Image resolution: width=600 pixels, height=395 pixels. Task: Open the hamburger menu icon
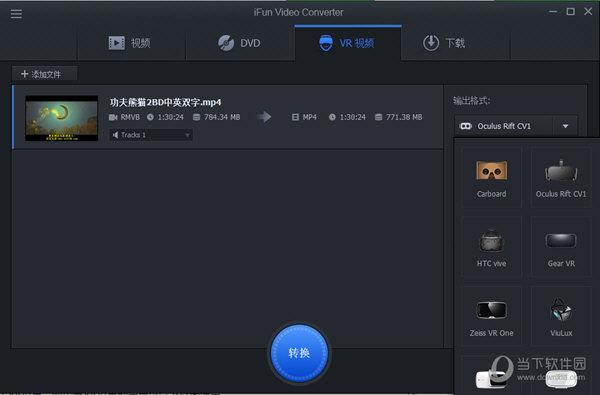point(16,14)
